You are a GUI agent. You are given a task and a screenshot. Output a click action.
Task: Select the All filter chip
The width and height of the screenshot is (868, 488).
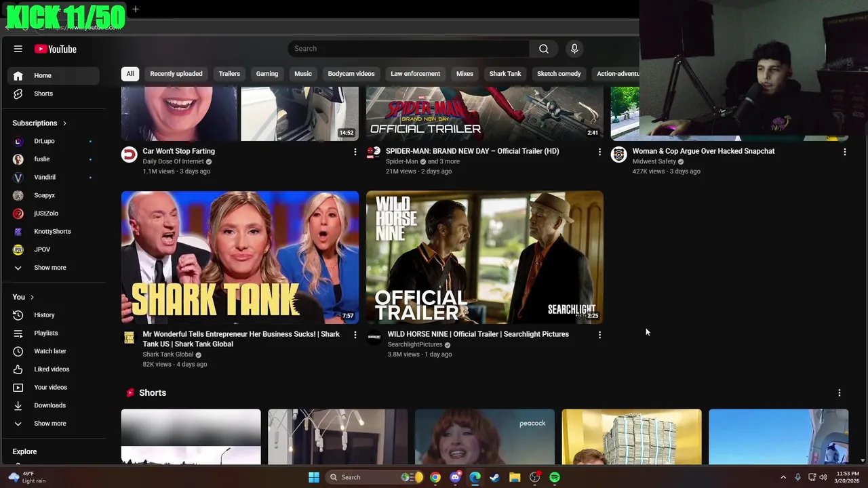pos(130,74)
